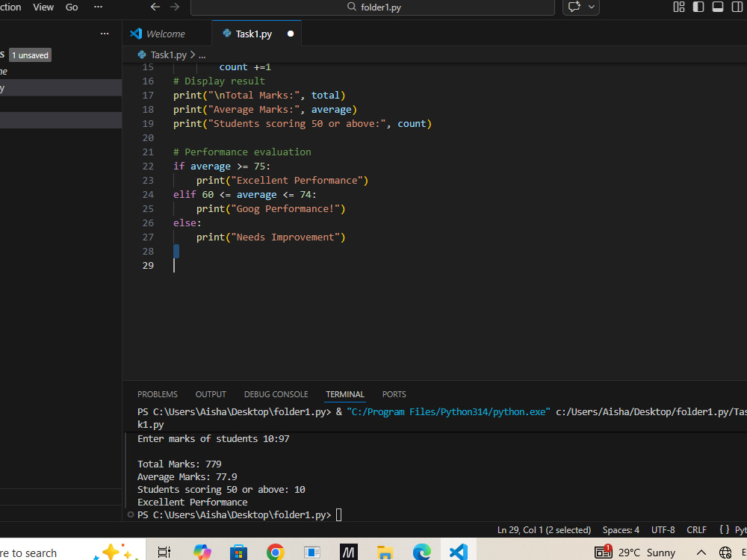Image resolution: width=747 pixels, height=560 pixels.
Task: Open the Copilot chat icon
Action: (x=574, y=7)
